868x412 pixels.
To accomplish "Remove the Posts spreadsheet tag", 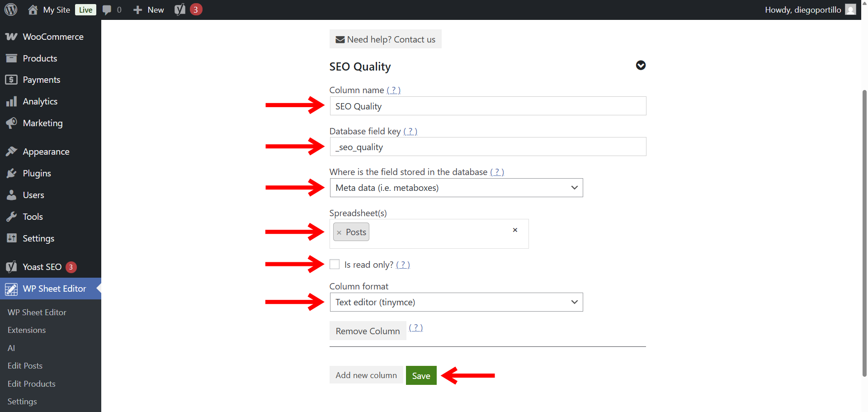I will coord(339,232).
